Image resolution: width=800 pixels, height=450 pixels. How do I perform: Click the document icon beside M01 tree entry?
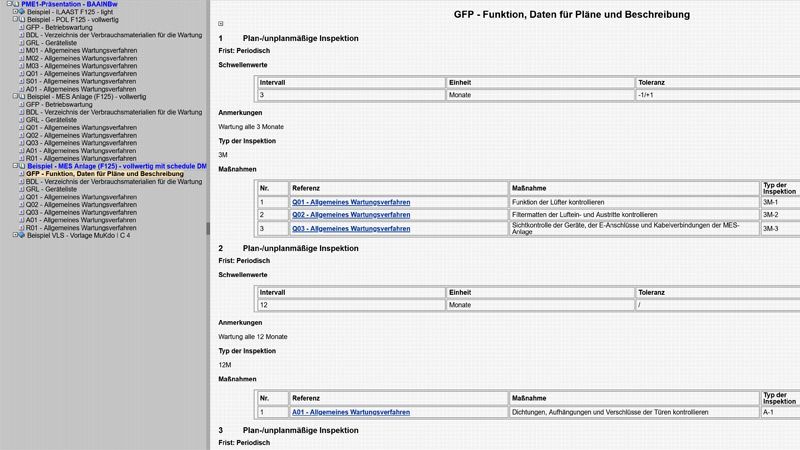[x=22, y=50]
